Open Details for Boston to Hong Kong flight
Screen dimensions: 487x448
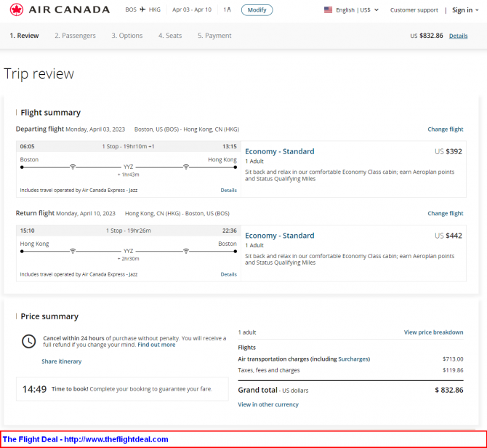[228, 190]
